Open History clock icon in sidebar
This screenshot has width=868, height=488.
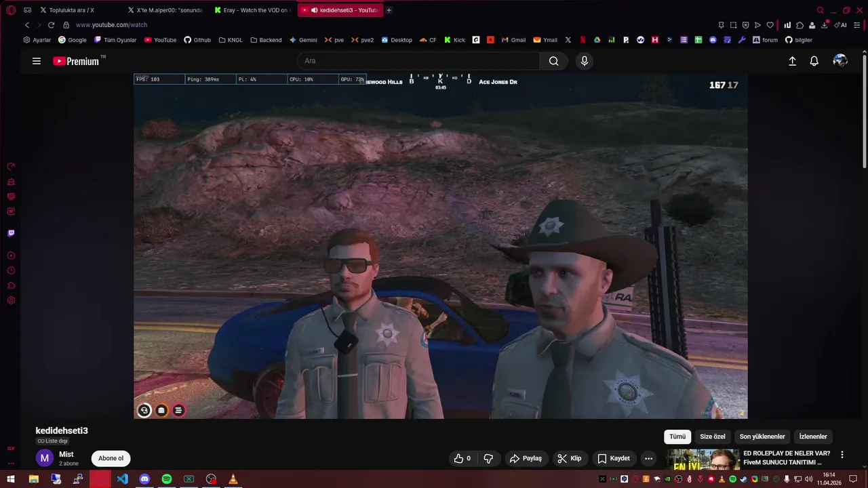11,270
